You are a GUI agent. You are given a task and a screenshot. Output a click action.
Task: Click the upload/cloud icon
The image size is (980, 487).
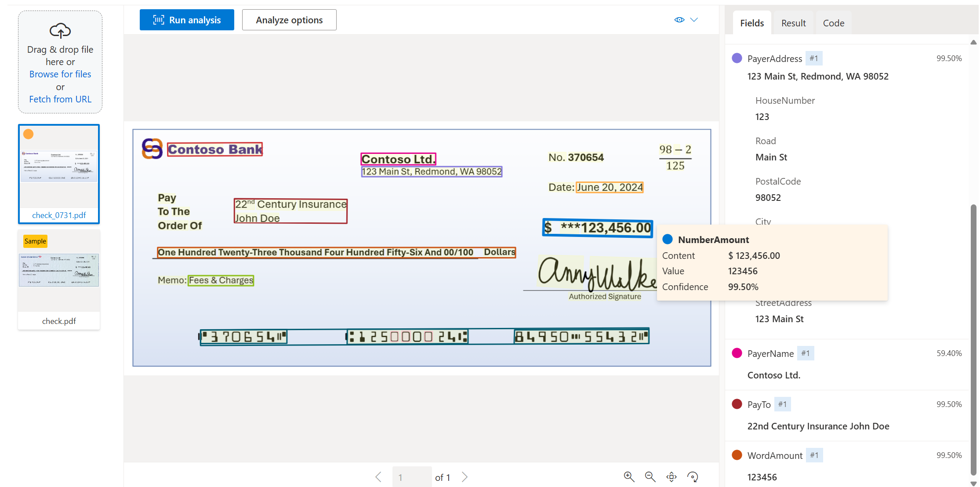coord(60,29)
